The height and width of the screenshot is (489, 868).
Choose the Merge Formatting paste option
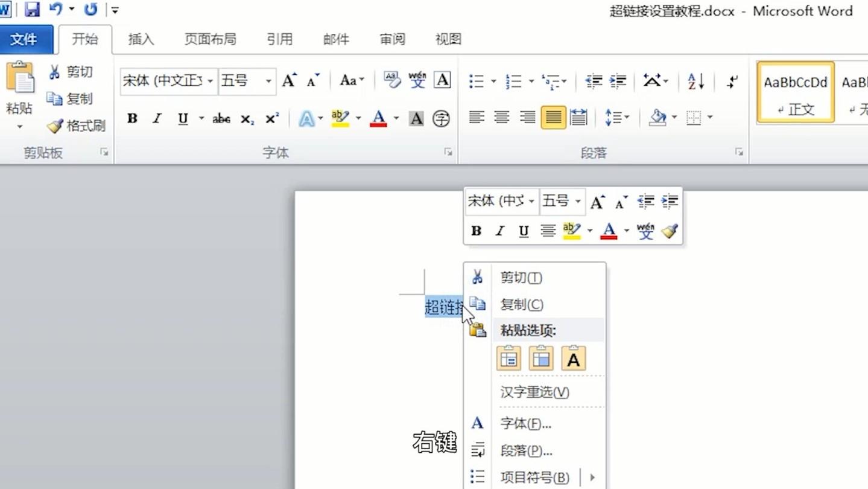pos(541,359)
